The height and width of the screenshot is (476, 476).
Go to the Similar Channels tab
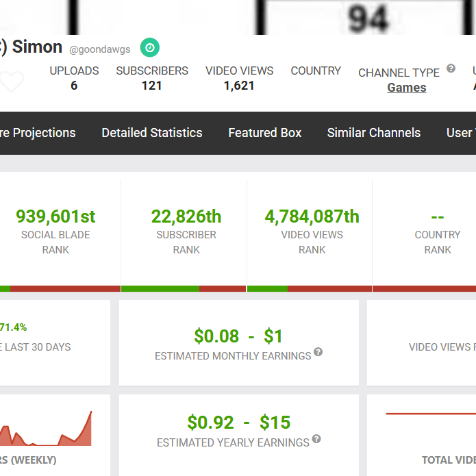[x=373, y=133]
